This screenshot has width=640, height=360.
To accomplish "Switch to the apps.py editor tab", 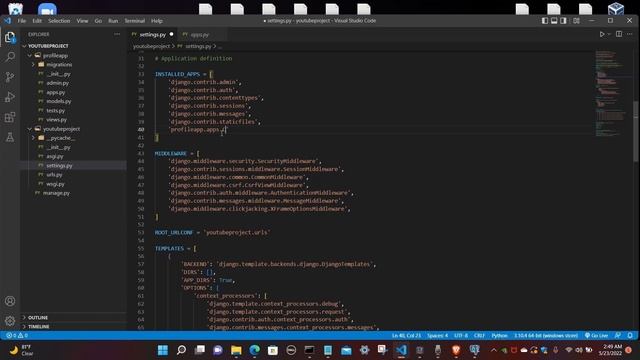I will pyautogui.click(x=199, y=35).
